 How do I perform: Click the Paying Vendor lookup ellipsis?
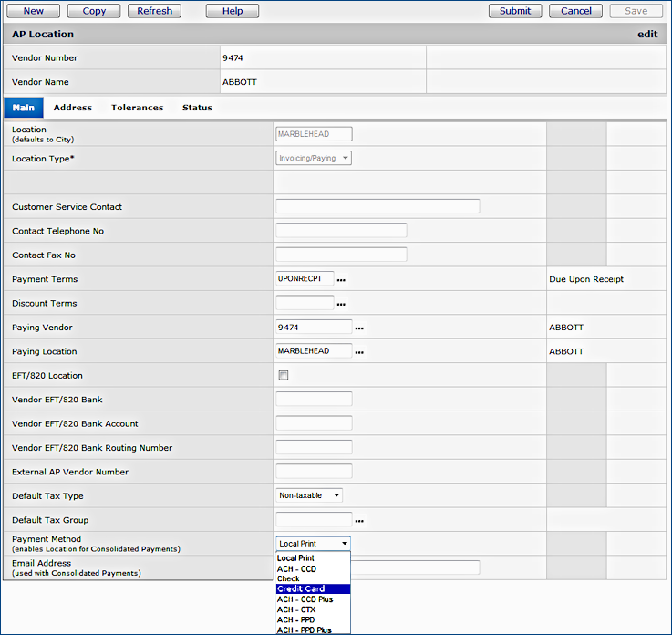(x=359, y=328)
